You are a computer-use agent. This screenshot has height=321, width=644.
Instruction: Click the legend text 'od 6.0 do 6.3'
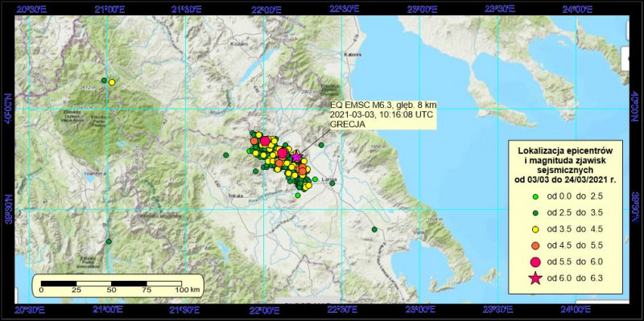coord(574,278)
